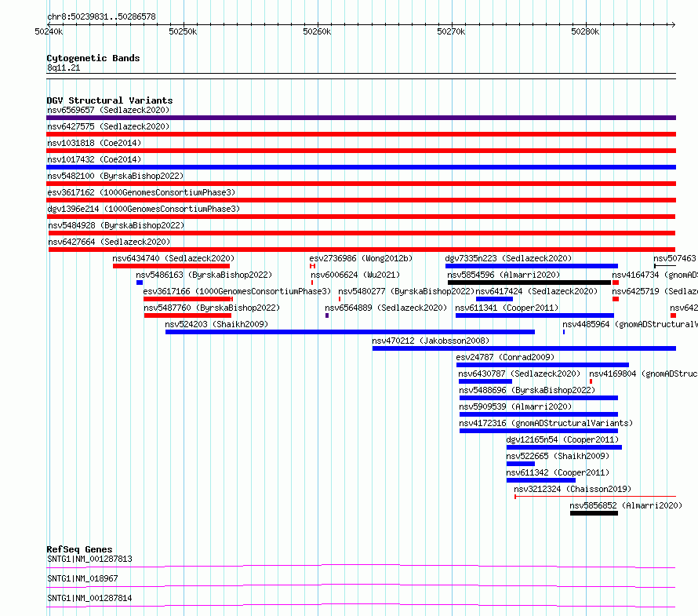Open SNTG1|NM_001287813 gene label

click(x=89, y=559)
